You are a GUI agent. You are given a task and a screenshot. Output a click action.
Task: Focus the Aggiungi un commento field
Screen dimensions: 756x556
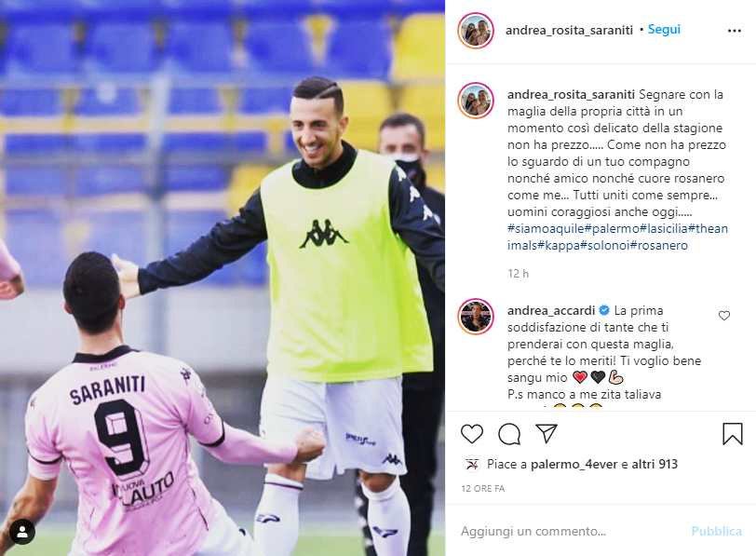(569, 531)
